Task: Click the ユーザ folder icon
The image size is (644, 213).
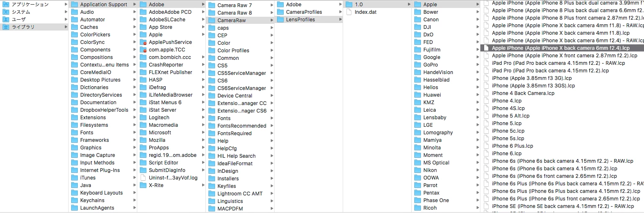Action: [x=6, y=19]
